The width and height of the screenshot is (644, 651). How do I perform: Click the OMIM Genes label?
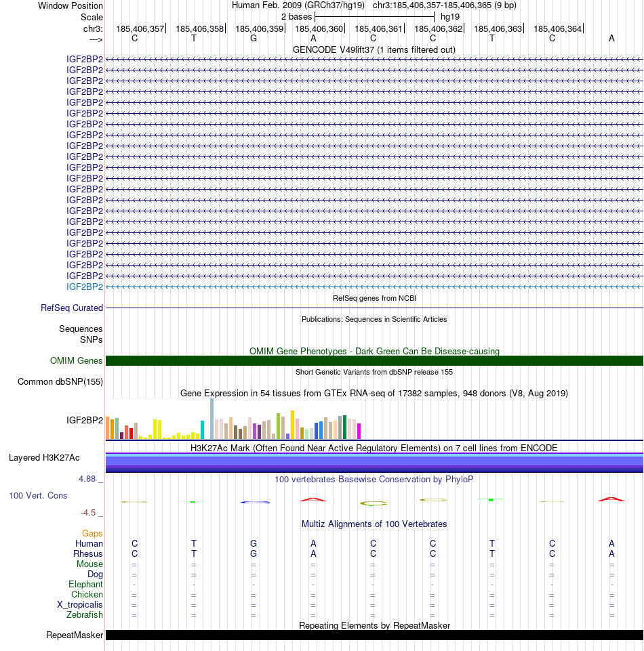pos(76,361)
